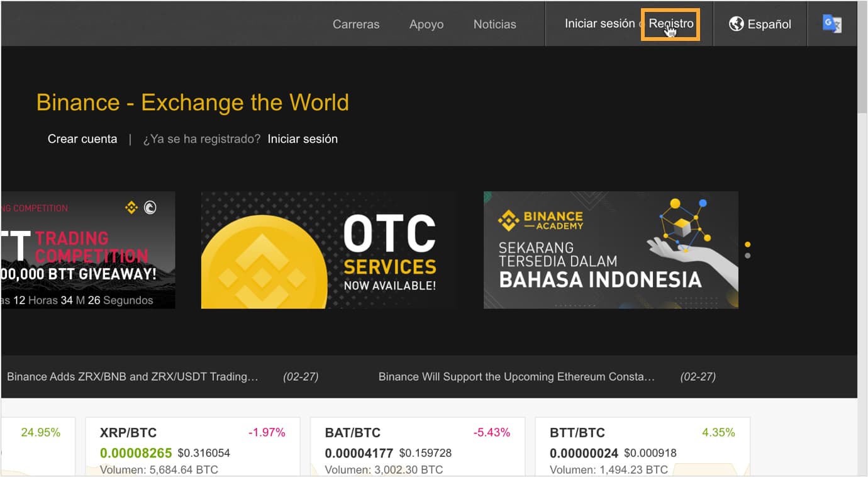Open the BTT Trading Competition banner
The image size is (868, 477).
tap(88, 250)
